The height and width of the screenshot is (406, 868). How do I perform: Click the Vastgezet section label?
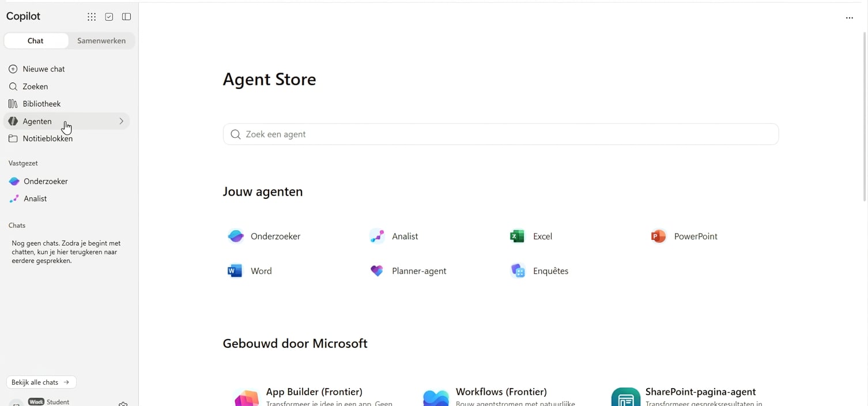point(23,163)
